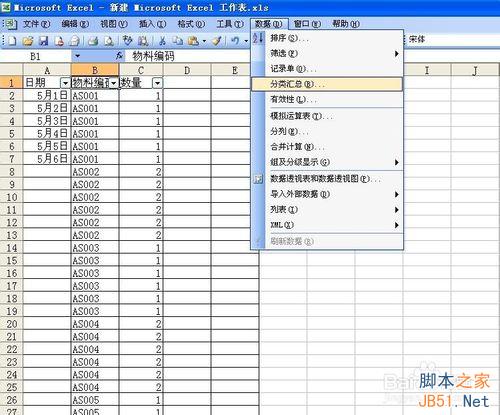The height and width of the screenshot is (415, 500).
Task: Select row 8 header
Action: coord(12,172)
